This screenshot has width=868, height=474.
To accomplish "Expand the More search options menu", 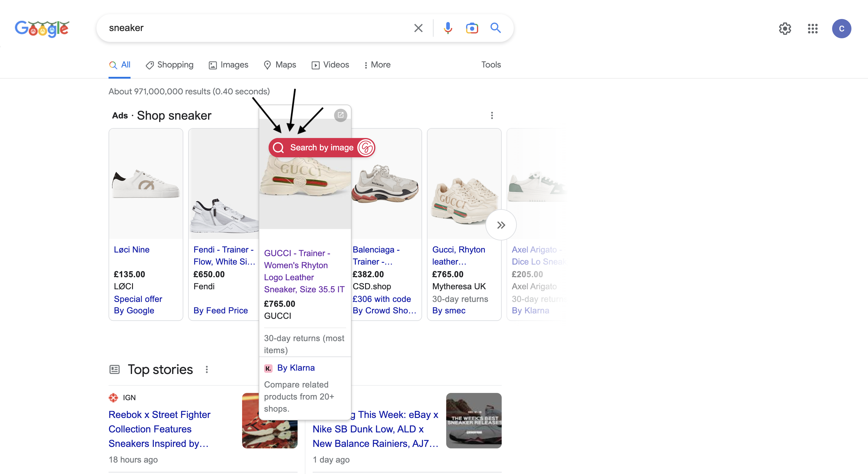I will pyautogui.click(x=377, y=65).
